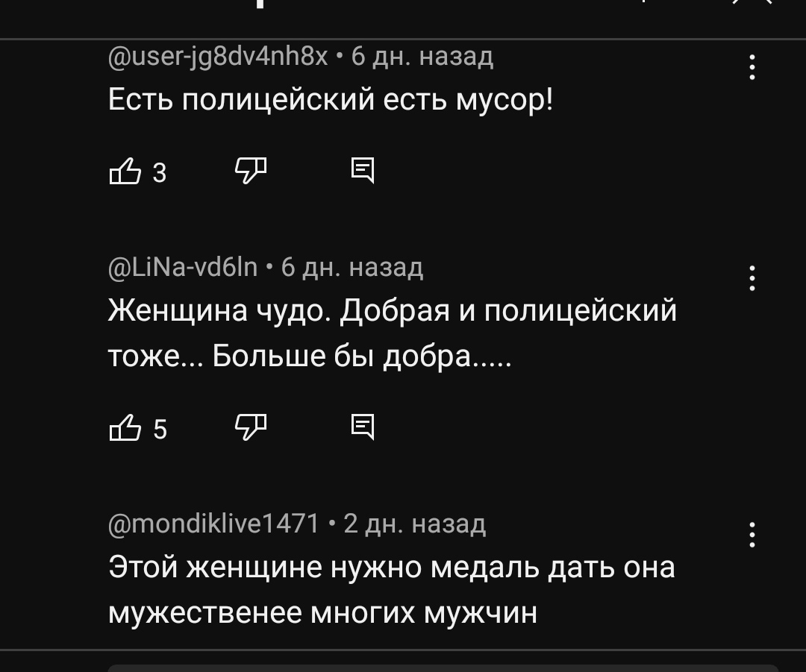
Task: Visit the @LiNa-vd6ln profile
Action: point(183,266)
